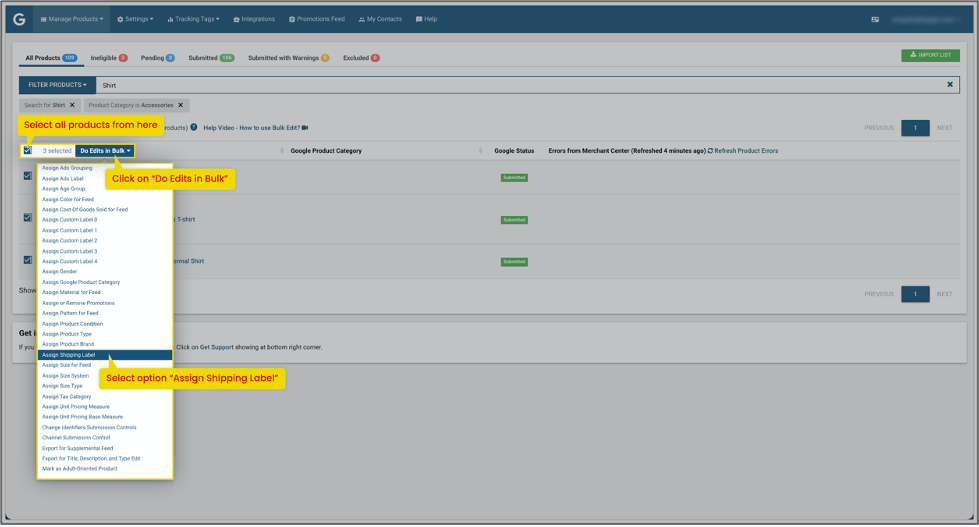This screenshot has height=527, width=979.
Task: Go to Integrations page
Action: pos(254,19)
